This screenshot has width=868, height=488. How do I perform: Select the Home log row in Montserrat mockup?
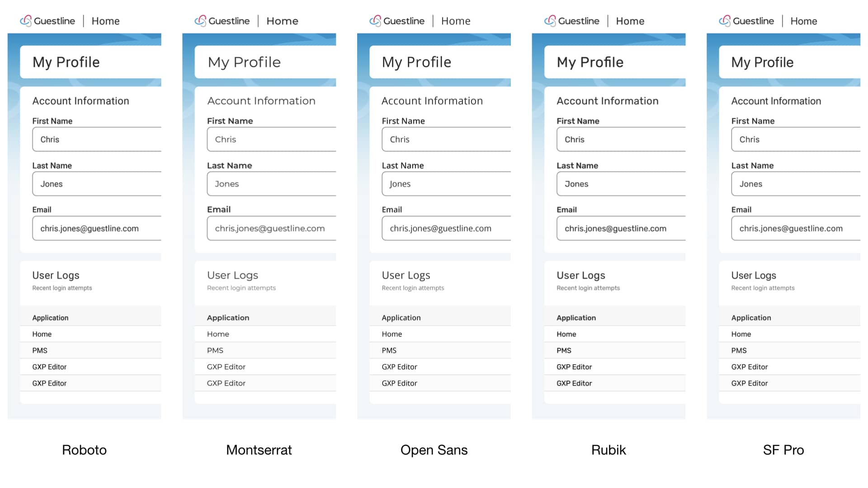[x=265, y=334]
